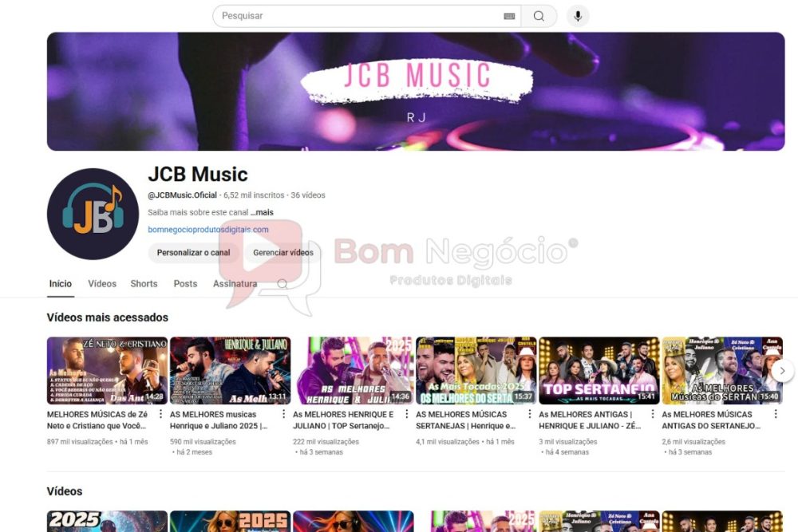The image size is (798, 532).
Task: Play the 14:36 Henrique & Juliano thumbnail
Action: (x=354, y=370)
